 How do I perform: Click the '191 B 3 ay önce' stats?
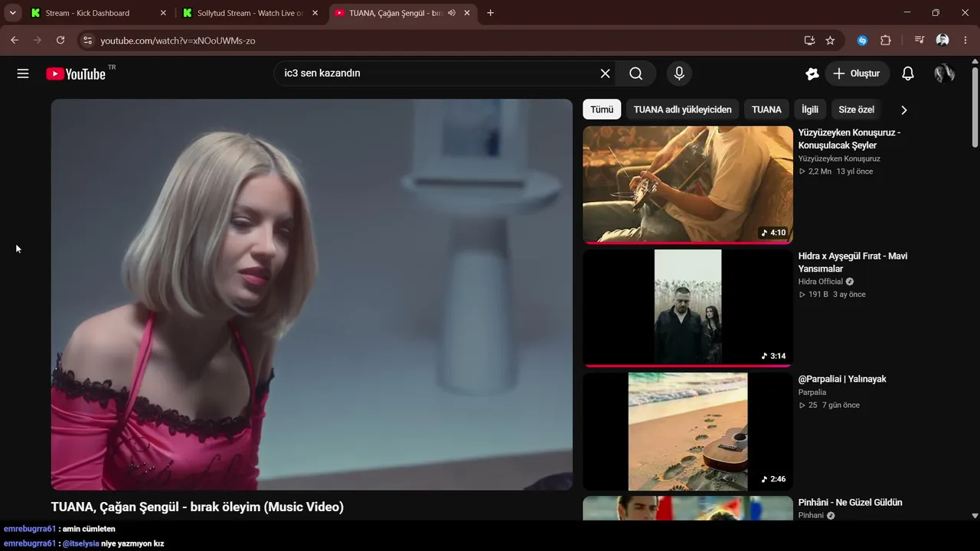tap(832, 295)
